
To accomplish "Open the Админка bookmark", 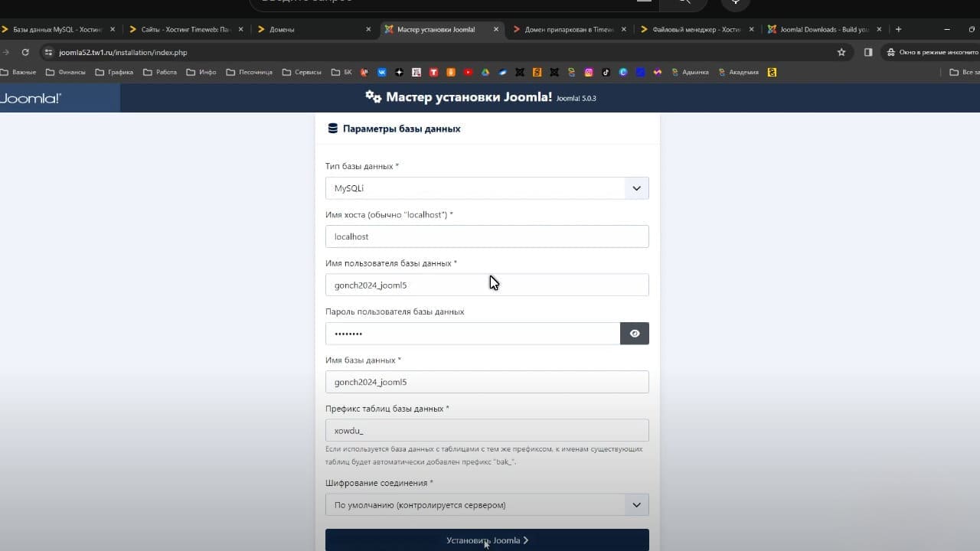I will click(x=690, y=72).
